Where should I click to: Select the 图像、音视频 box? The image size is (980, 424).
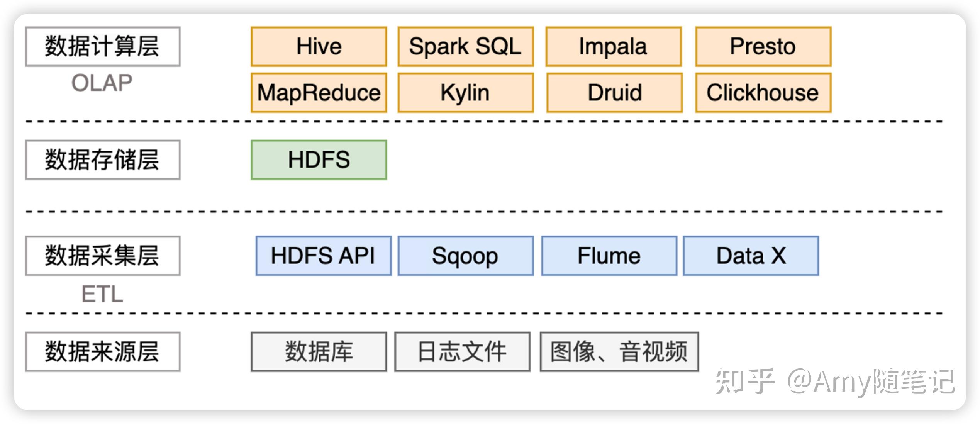619,352
